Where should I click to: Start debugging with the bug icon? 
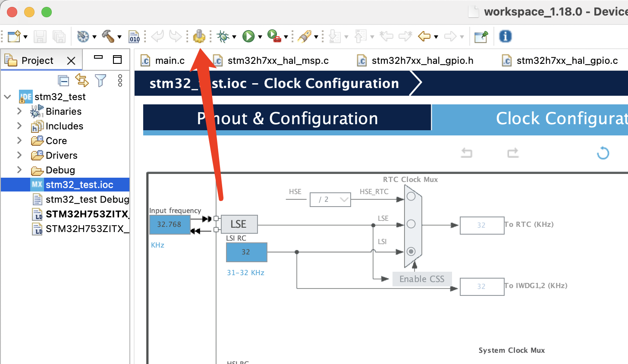[223, 37]
